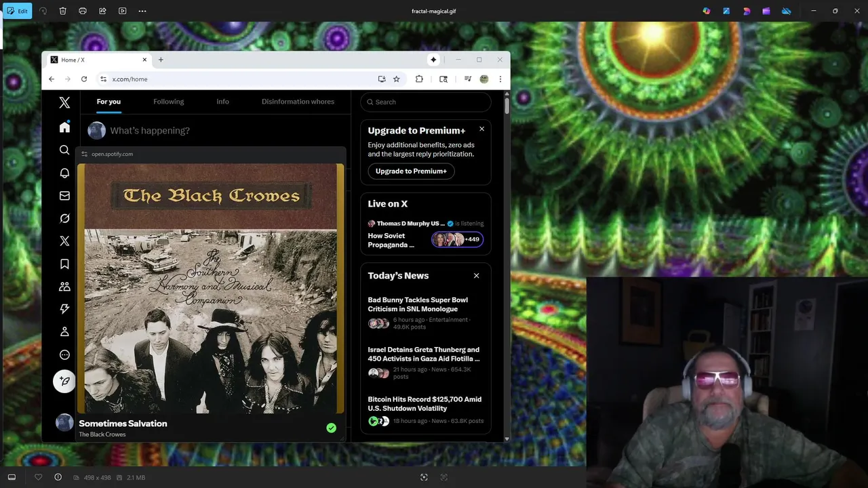The width and height of the screenshot is (868, 488).
Task: Open the Chrome extensions puzzle icon
Action: pyautogui.click(x=419, y=79)
